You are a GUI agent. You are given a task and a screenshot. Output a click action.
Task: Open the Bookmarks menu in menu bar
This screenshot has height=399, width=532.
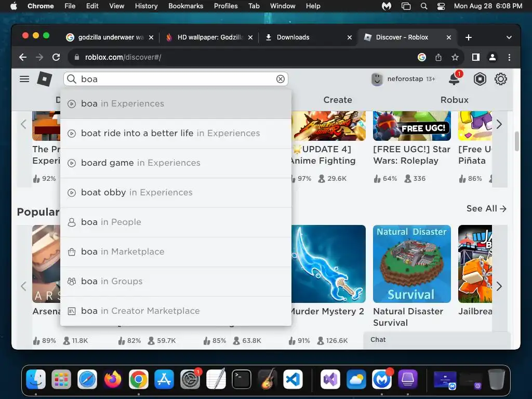pyautogui.click(x=185, y=6)
